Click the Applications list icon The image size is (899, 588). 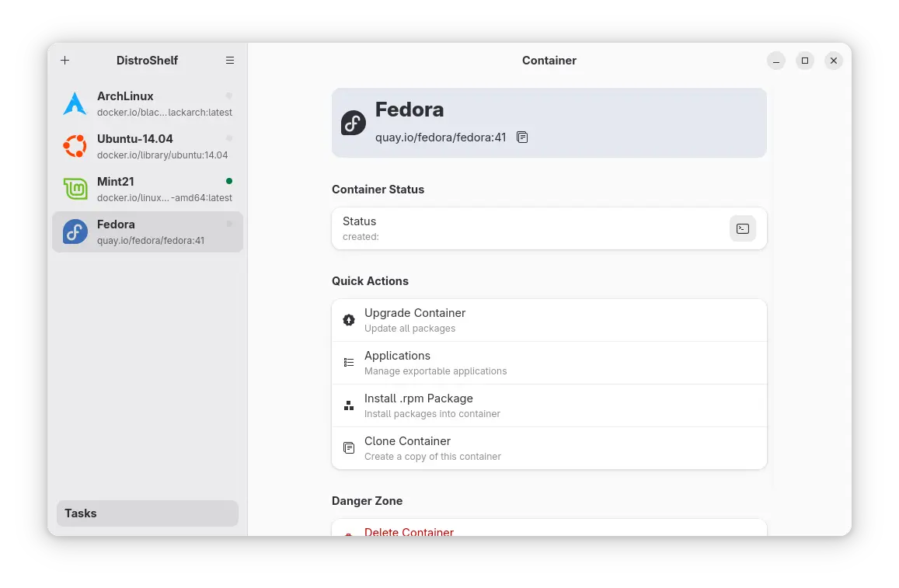click(349, 363)
